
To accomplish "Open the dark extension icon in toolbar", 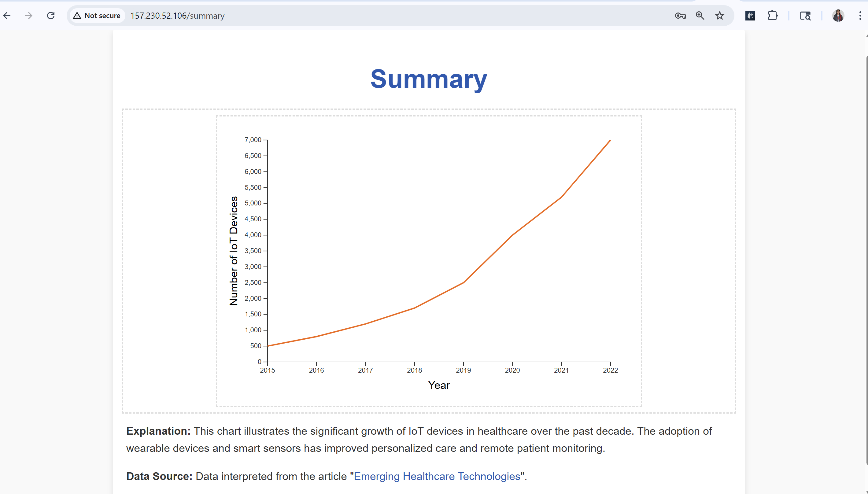I will (750, 16).
